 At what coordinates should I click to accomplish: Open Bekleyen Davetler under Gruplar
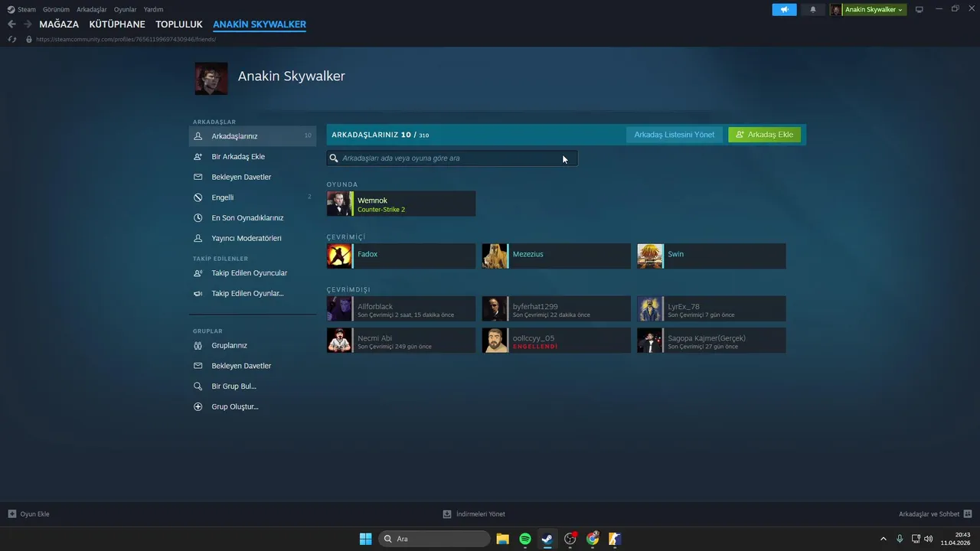(253, 366)
